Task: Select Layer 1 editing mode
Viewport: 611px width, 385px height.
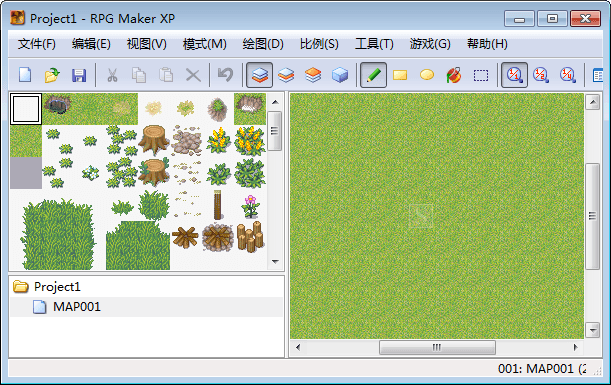Action: pos(260,75)
